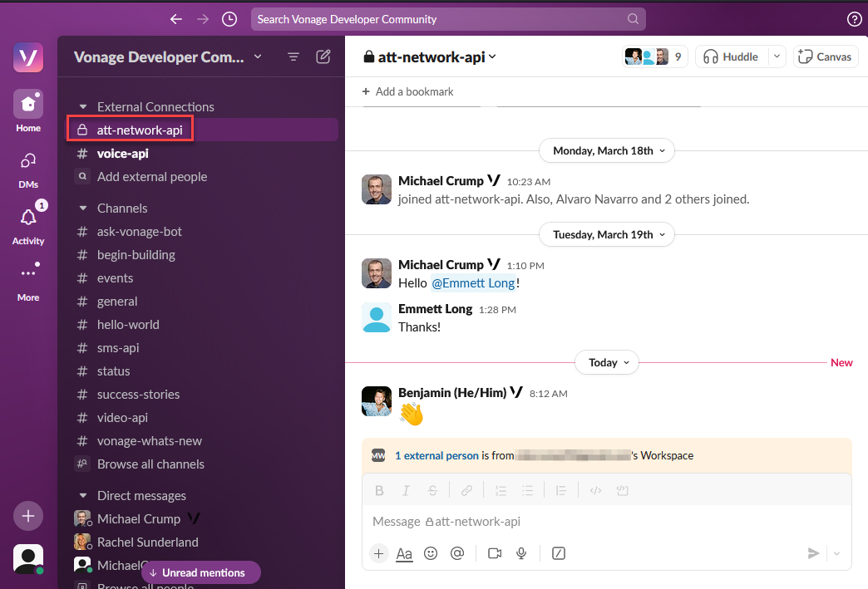Open the compose new message icon
The height and width of the screenshot is (589, 868).
(x=323, y=56)
